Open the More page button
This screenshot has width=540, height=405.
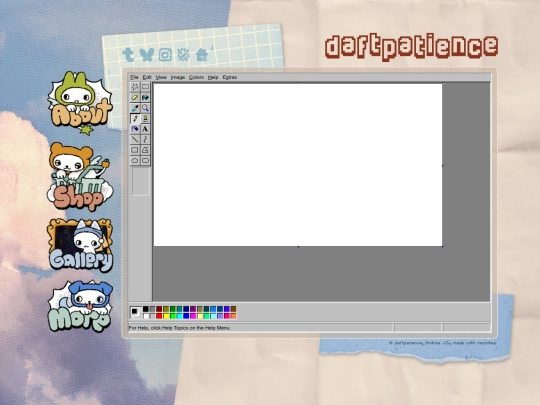81,307
